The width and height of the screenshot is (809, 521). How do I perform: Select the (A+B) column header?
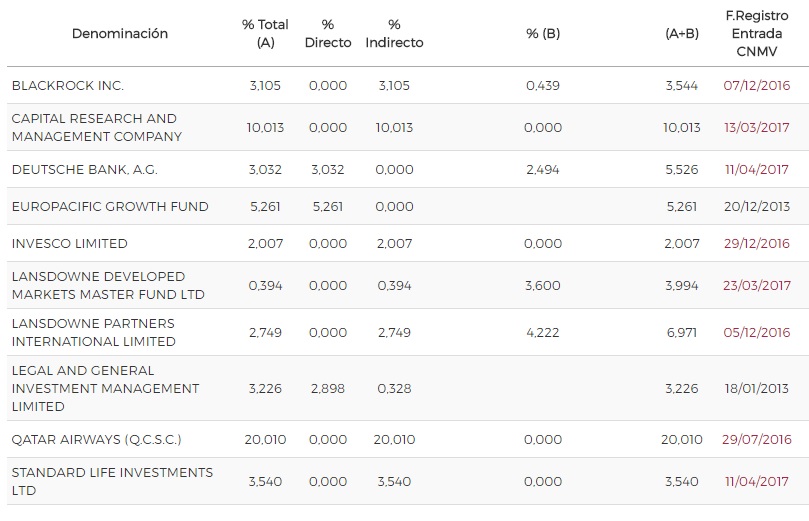click(x=682, y=34)
